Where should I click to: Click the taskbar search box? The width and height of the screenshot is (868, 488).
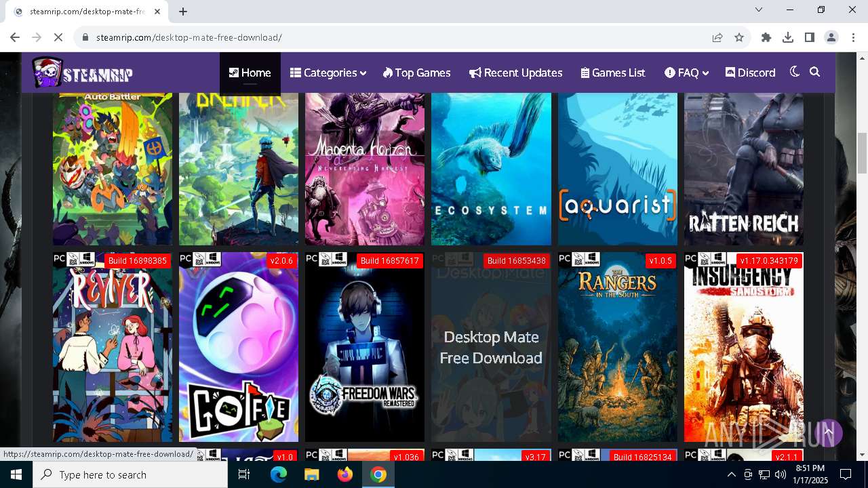[x=130, y=474]
